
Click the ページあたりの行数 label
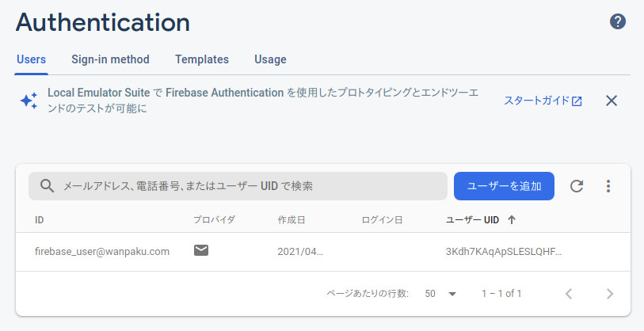368,294
